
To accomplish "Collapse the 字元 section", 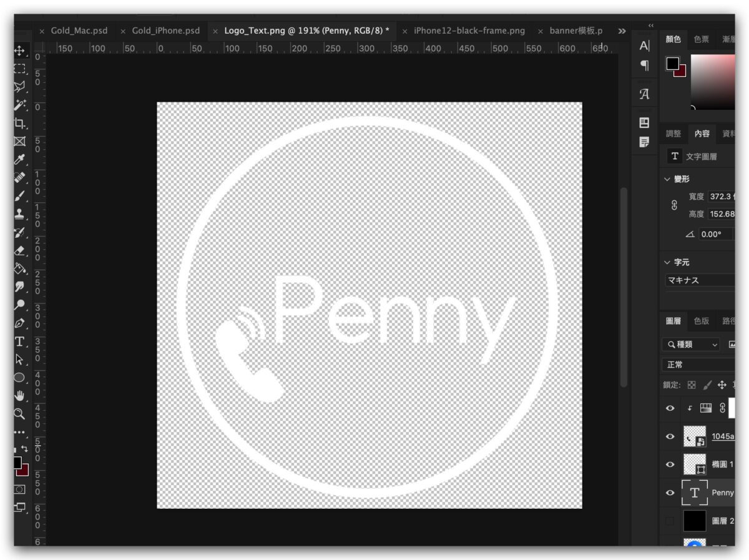I will [x=667, y=262].
